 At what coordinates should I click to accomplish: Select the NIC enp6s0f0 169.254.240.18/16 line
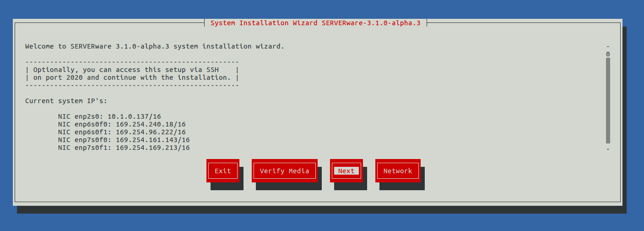(122, 124)
